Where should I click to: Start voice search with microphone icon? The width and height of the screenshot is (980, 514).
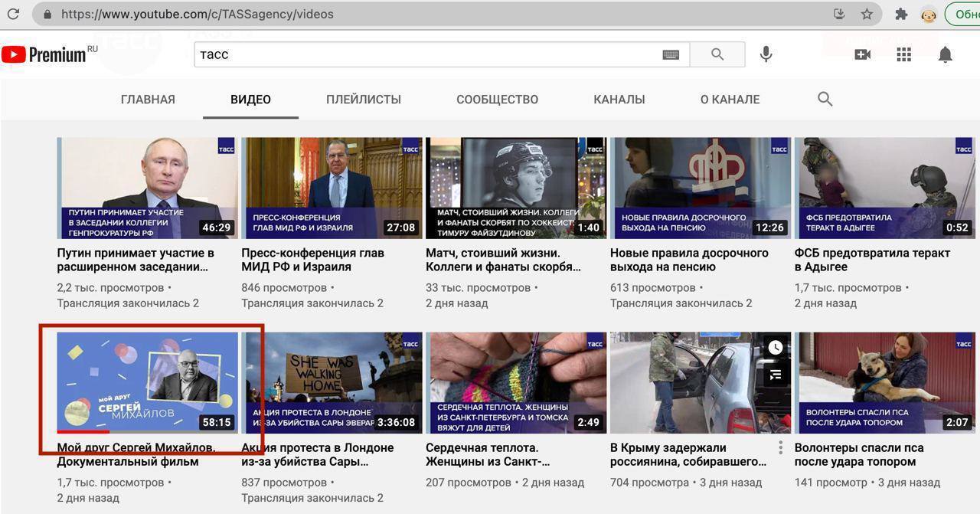[x=765, y=54]
